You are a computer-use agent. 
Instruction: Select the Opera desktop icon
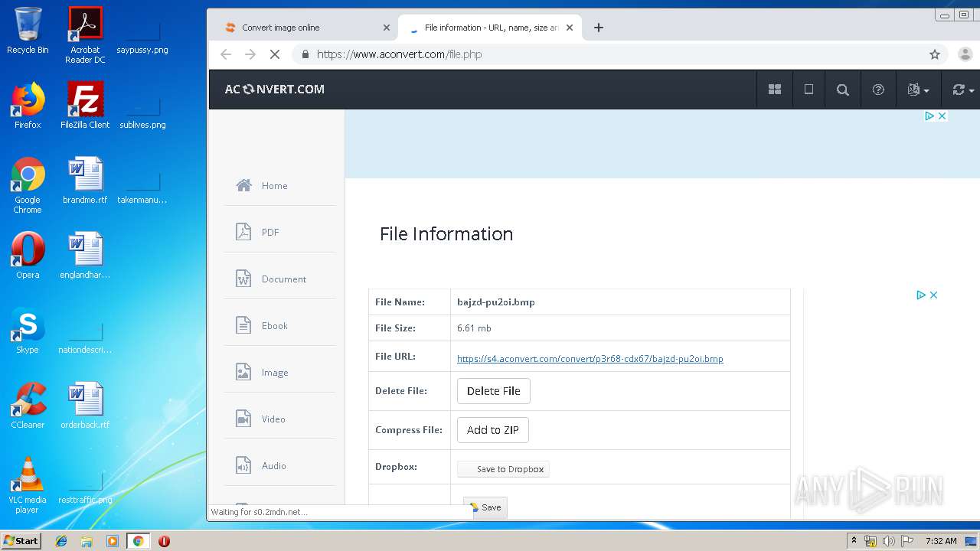[28, 256]
